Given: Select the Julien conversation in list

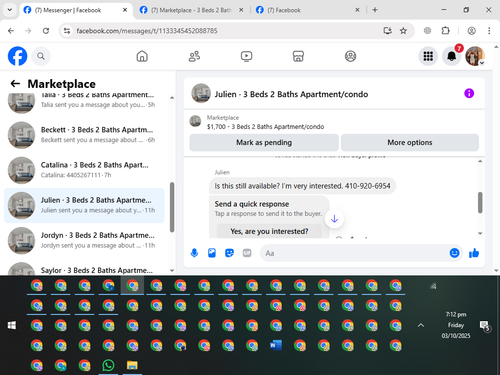Looking at the screenshot, I should tap(84, 205).
